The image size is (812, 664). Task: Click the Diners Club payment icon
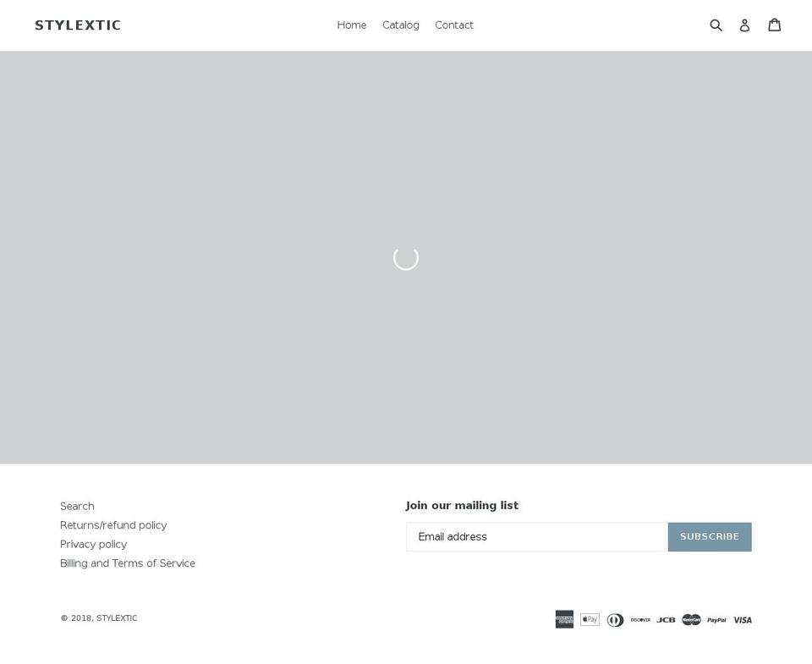coord(615,619)
